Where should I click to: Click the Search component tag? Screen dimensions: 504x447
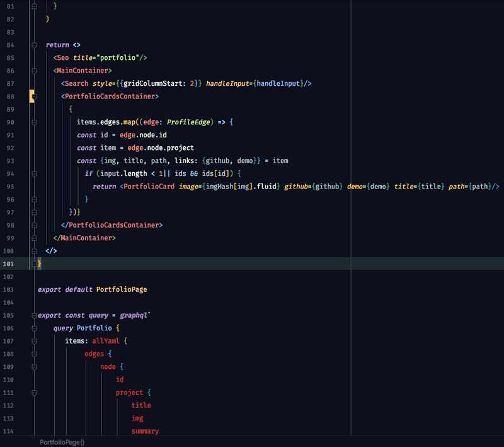pyautogui.click(x=76, y=84)
